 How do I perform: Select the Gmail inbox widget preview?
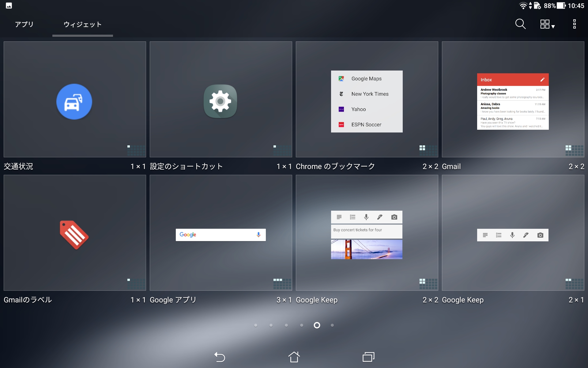513,102
